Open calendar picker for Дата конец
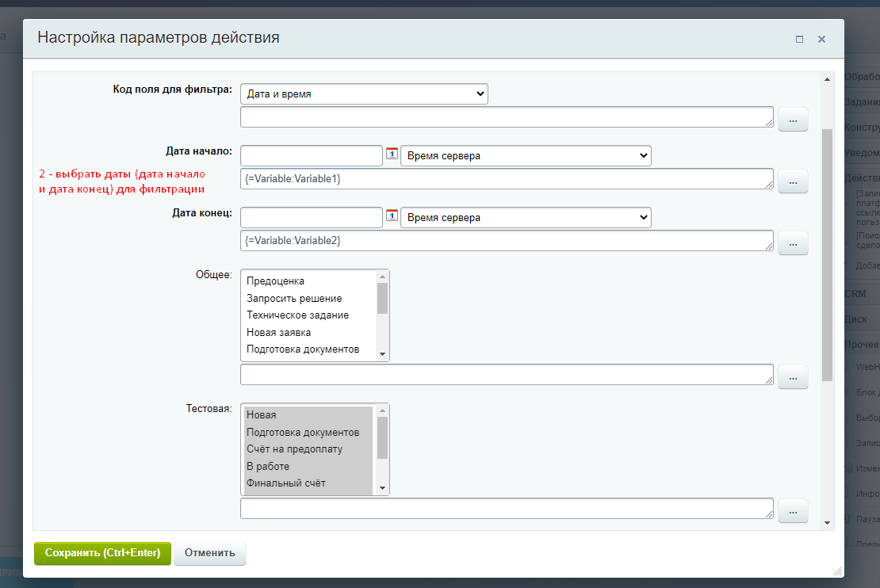The width and height of the screenshot is (880, 588). tap(392, 216)
